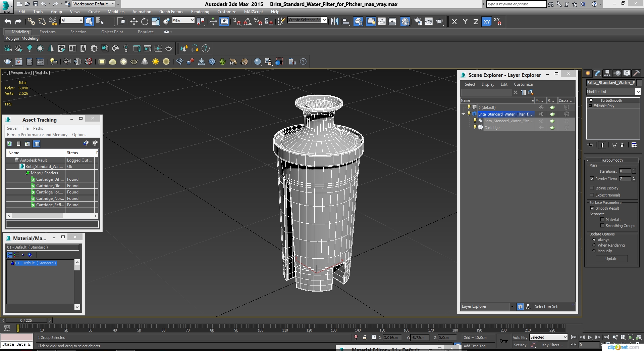Click the Set Key button
644x351 pixels.
pos(520,345)
